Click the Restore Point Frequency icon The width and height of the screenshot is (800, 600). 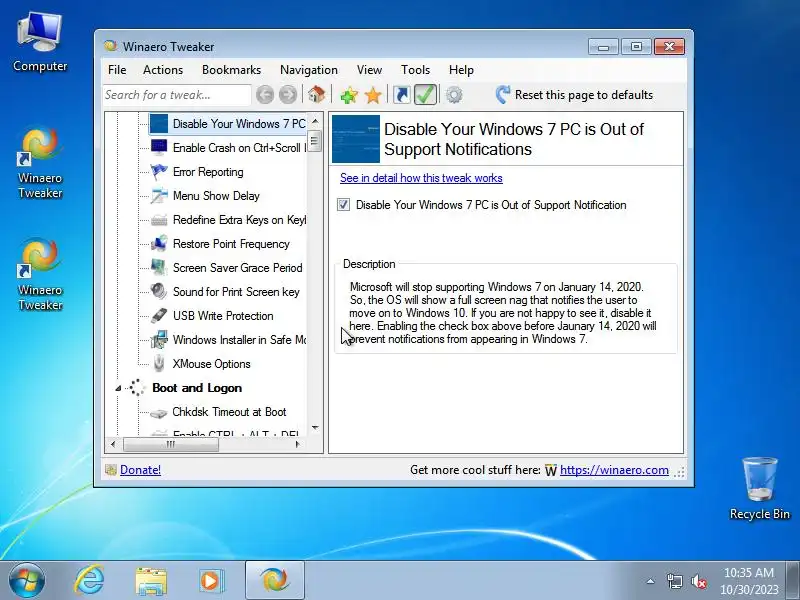click(159, 244)
